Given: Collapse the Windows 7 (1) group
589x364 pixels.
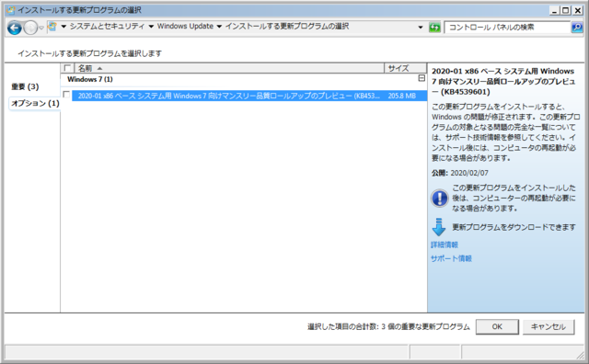Looking at the screenshot, I should coord(422,78).
